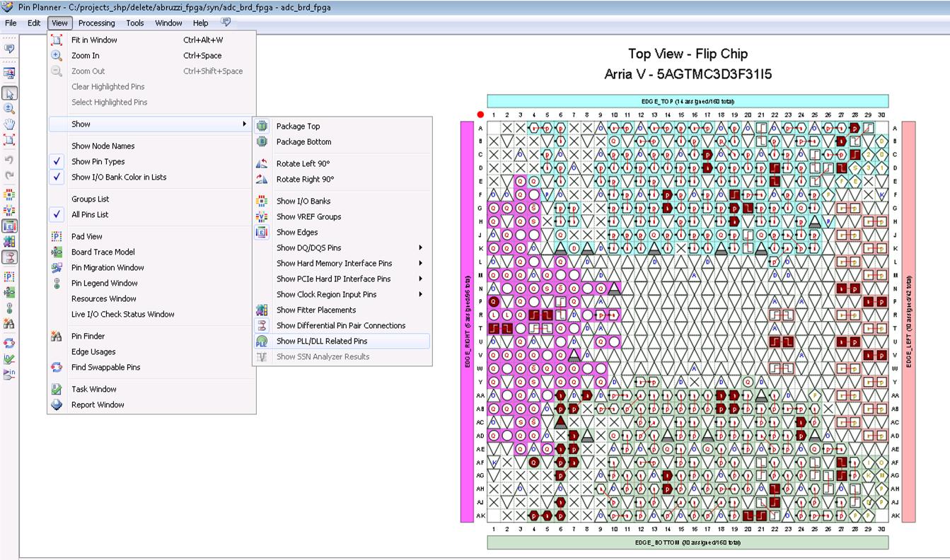Viewport: 950px width, 560px height.
Task: Expand the Show submenu arrow in View menu
Action: coord(244,124)
